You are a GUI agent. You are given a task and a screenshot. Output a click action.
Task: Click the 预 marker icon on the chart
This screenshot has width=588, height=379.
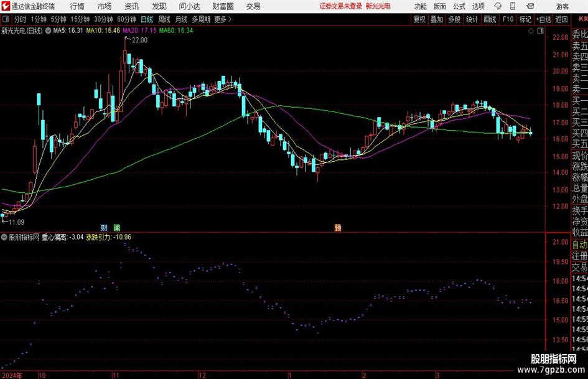pyautogui.click(x=338, y=227)
